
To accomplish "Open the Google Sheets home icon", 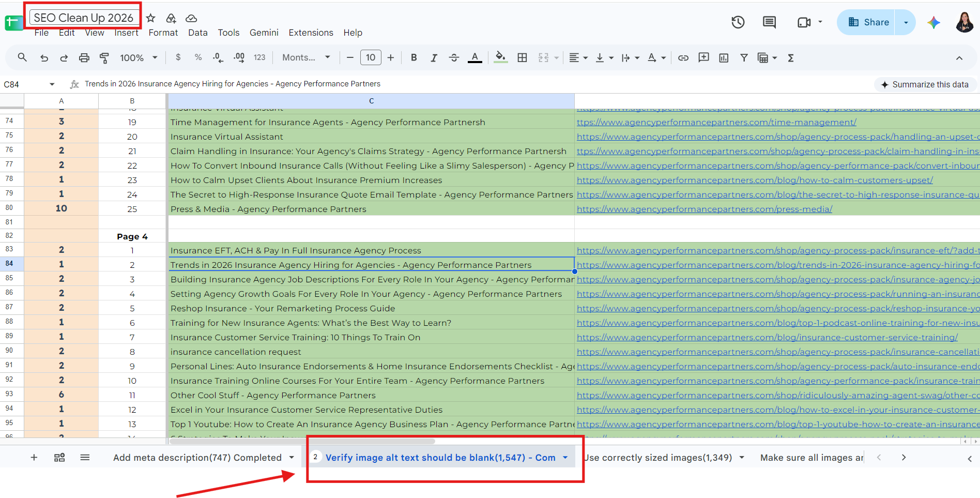I will pos(13,23).
